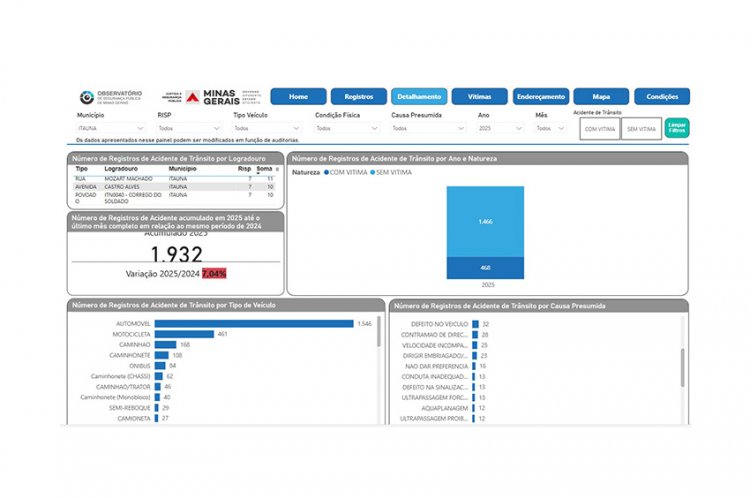This screenshot has height=499, width=750.
Task: Open the Tipo Veículo dropdown
Action: pos(268,129)
